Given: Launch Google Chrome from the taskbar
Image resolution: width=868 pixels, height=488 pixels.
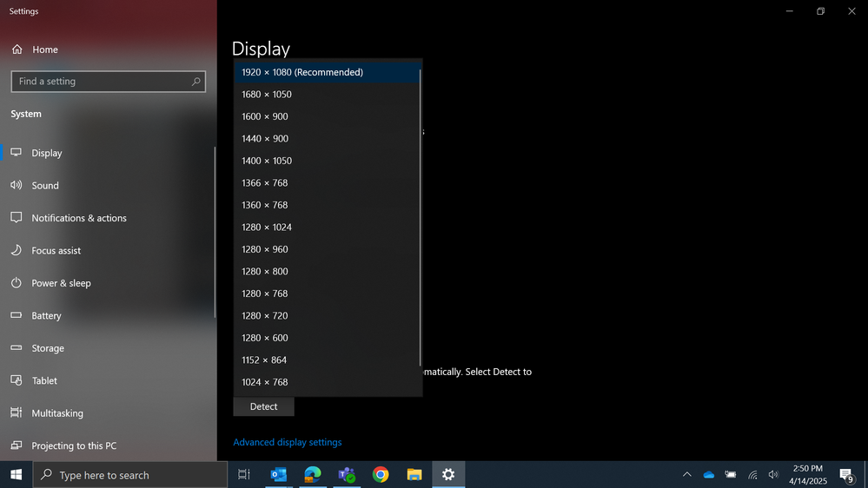Looking at the screenshot, I should [381, 475].
